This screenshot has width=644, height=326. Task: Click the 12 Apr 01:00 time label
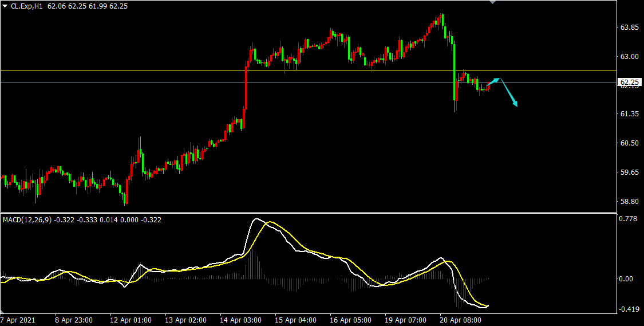click(x=131, y=320)
